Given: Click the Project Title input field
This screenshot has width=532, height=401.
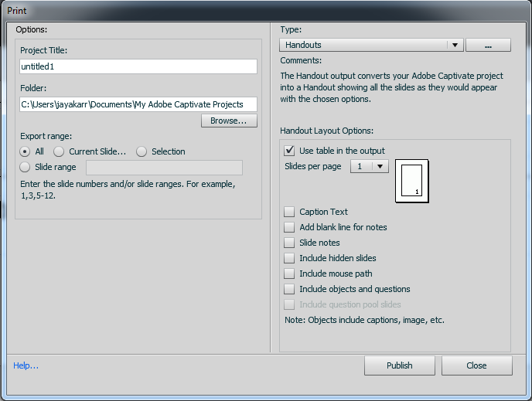Looking at the screenshot, I should pos(138,66).
